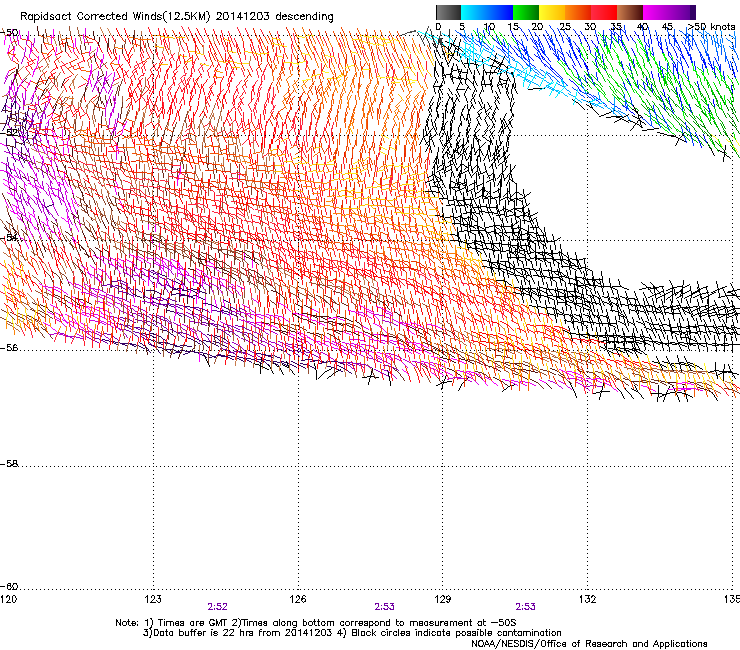Click the '2:53' time label between 129 and 132
740x650 pixels.
click(525, 607)
